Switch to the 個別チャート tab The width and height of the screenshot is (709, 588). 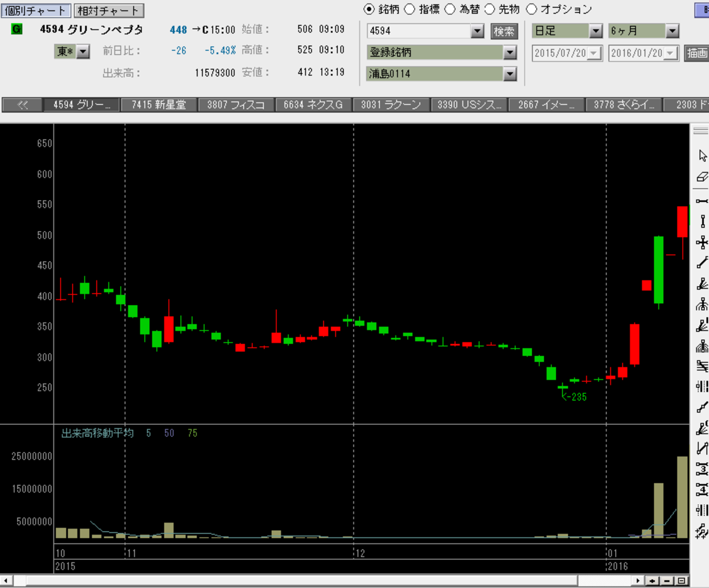[x=35, y=10]
